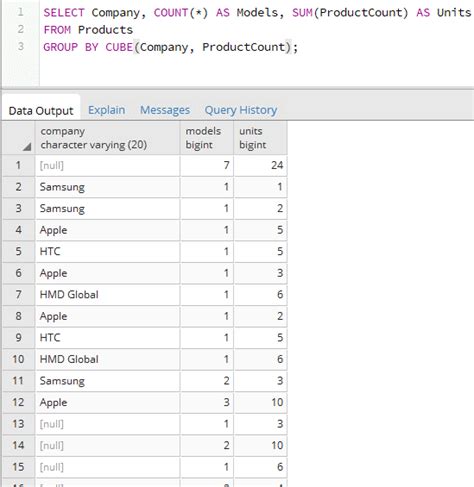Image resolution: width=474 pixels, height=487 pixels.
Task: Select the models column header
Action: click(x=207, y=138)
